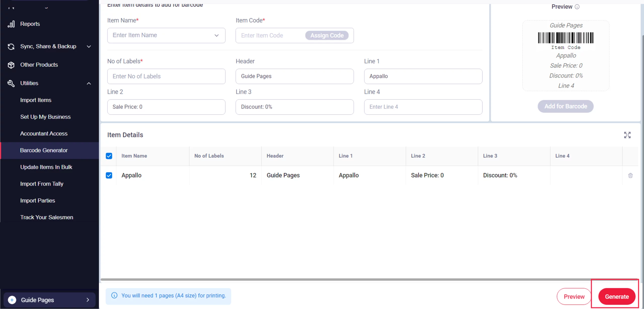Click the Utilities wrench icon
Viewport: 644px width, 309px height.
click(x=11, y=83)
